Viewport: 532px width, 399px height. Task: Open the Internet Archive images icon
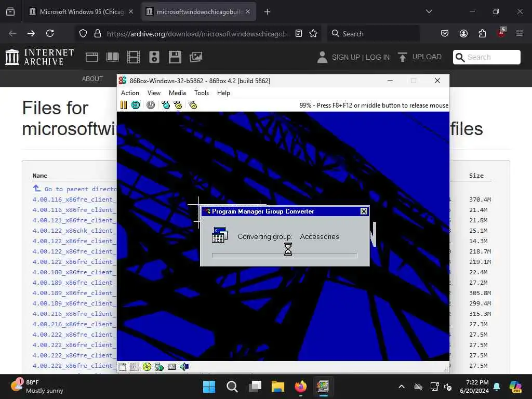(196, 57)
